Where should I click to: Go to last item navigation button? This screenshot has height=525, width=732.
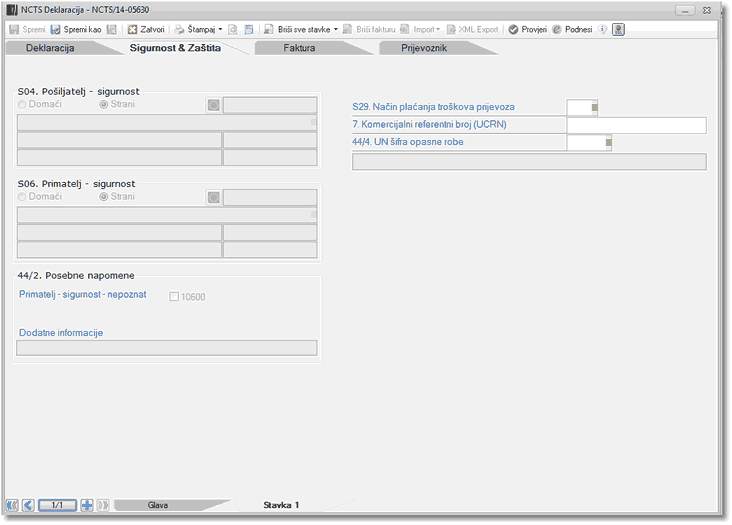click(103, 505)
